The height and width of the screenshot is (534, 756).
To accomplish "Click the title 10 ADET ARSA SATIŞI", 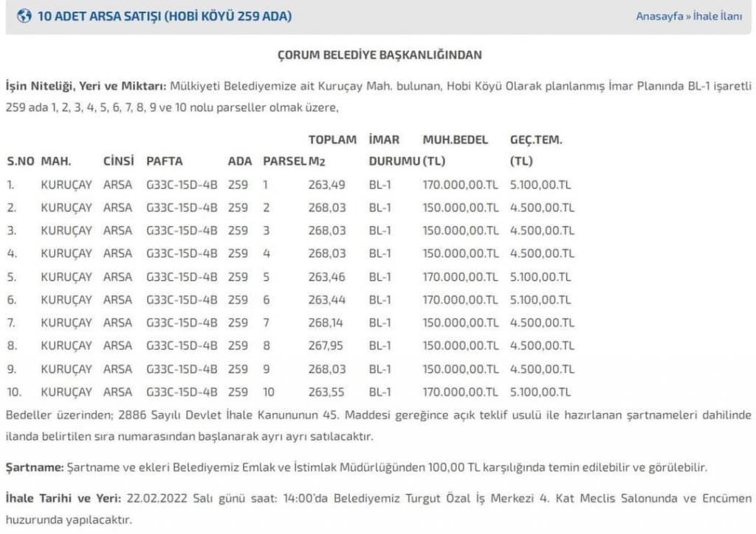I will click(x=164, y=16).
